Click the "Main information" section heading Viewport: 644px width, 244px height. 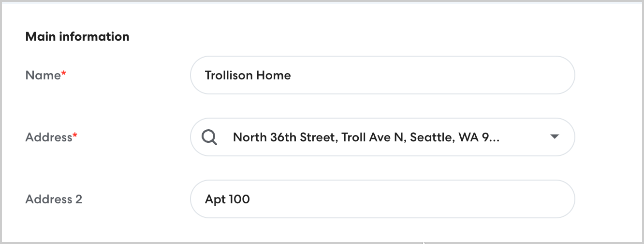coord(77,37)
